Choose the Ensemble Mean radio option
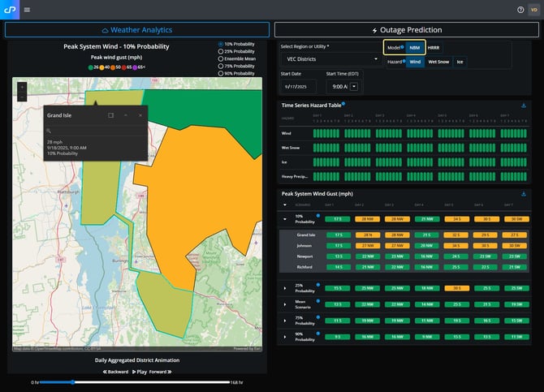The height and width of the screenshot is (392, 544). (x=221, y=58)
